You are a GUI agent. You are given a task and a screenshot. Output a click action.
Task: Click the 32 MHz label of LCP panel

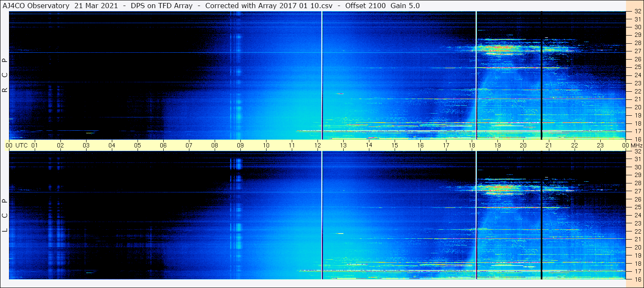(637, 151)
